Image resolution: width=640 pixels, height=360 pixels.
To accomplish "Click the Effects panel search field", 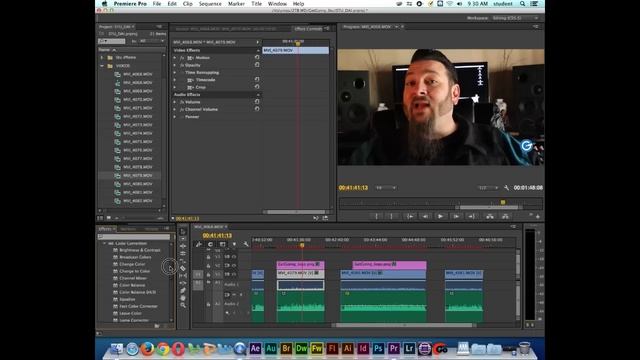I will pyautogui.click(x=134, y=236).
